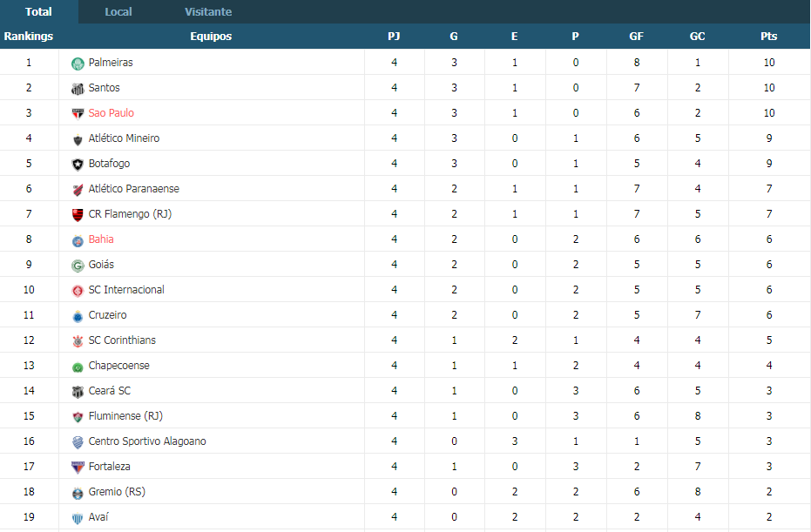Click the CR Flamengo crest icon
The image size is (811, 532).
pyautogui.click(x=78, y=214)
